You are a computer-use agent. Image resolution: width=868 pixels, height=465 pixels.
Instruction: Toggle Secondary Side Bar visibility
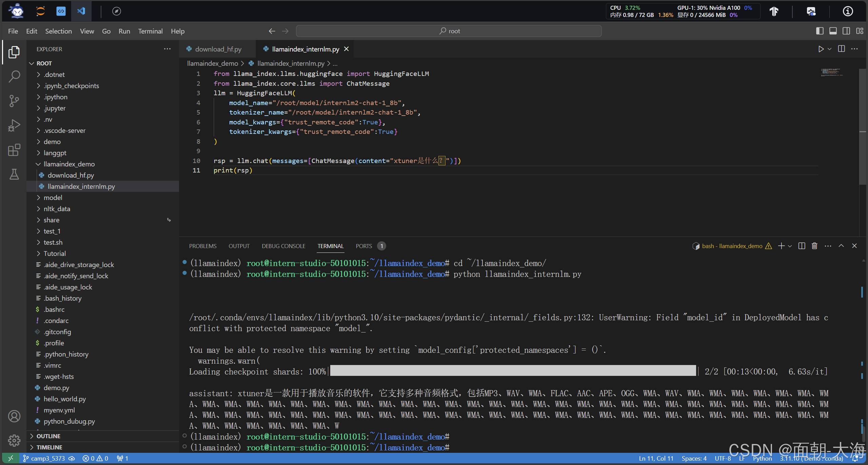tap(846, 31)
